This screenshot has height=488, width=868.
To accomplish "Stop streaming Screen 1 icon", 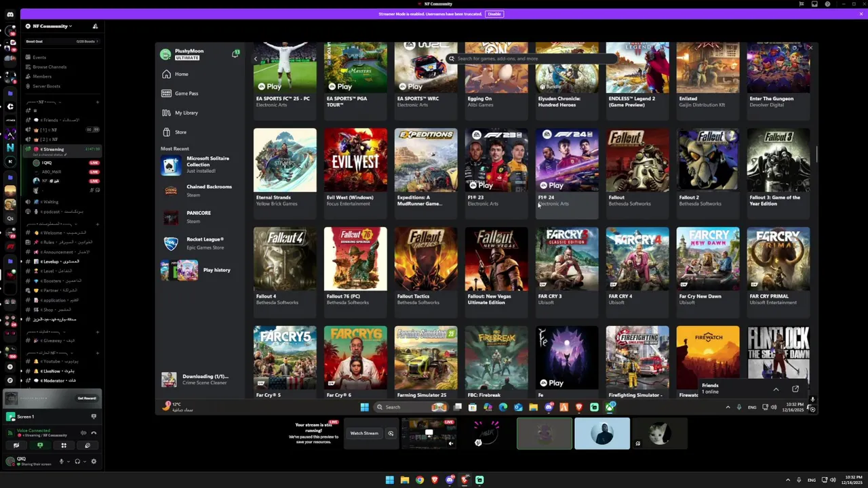I will coord(94,417).
